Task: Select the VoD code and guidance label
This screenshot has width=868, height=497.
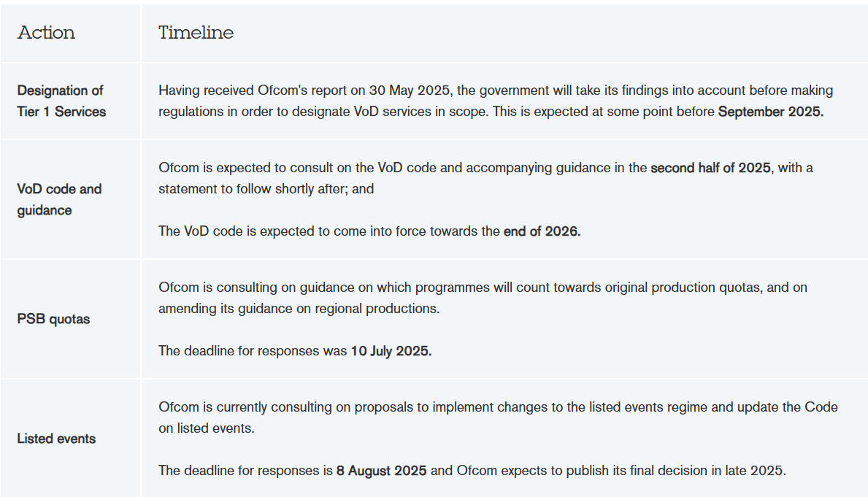Action: [x=59, y=200]
